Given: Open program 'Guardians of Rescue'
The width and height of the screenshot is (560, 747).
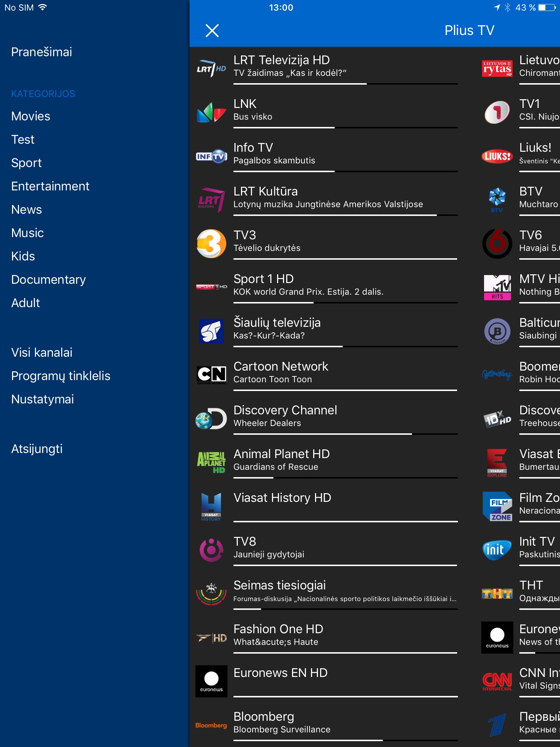Looking at the screenshot, I should pyautogui.click(x=276, y=467).
